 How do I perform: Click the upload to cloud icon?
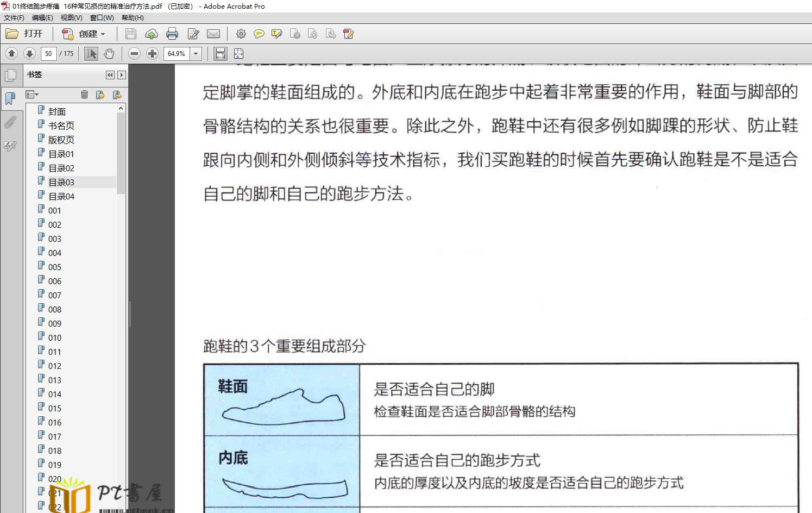pyautogui.click(x=152, y=34)
